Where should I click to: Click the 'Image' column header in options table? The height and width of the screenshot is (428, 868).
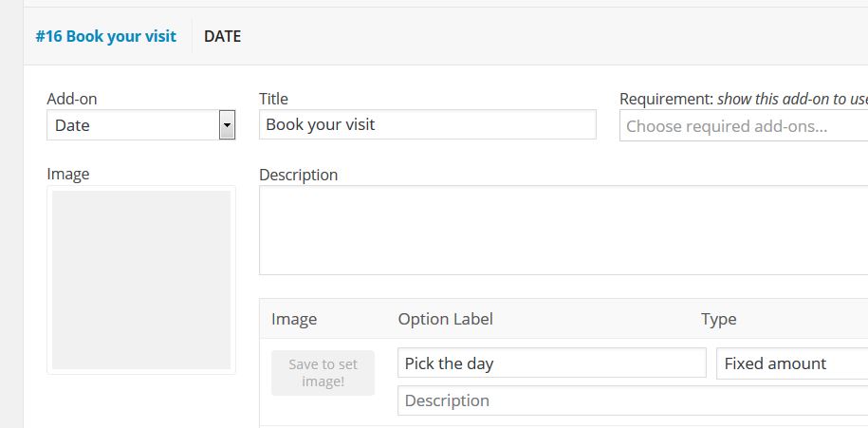click(294, 319)
